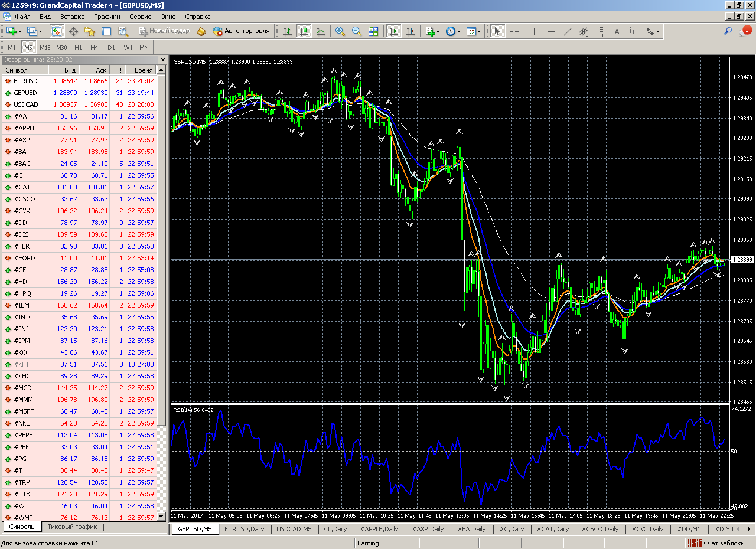Switch chart to Candlesticks mode

[x=304, y=31]
